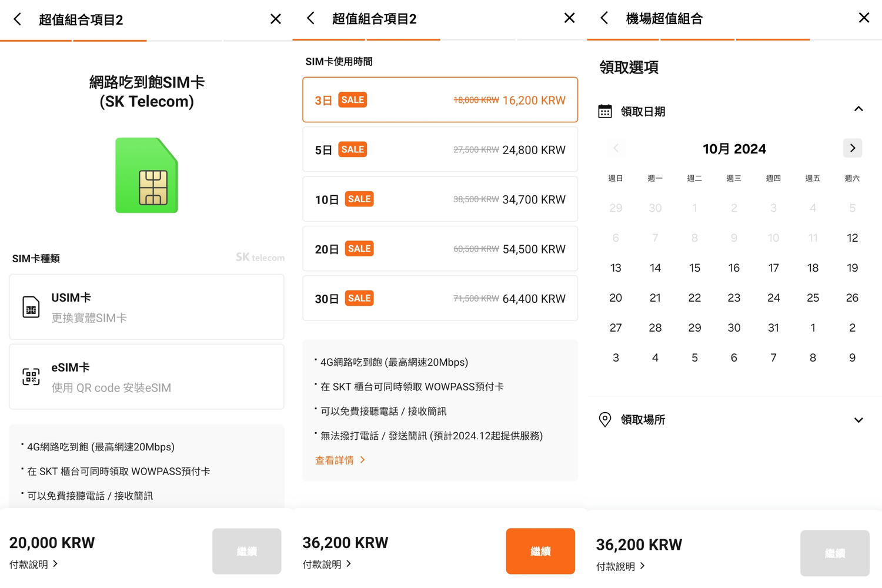The height and width of the screenshot is (588, 882).
Task: Click the eSIM QR code icon
Action: pyautogui.click(x=31, y=376)
